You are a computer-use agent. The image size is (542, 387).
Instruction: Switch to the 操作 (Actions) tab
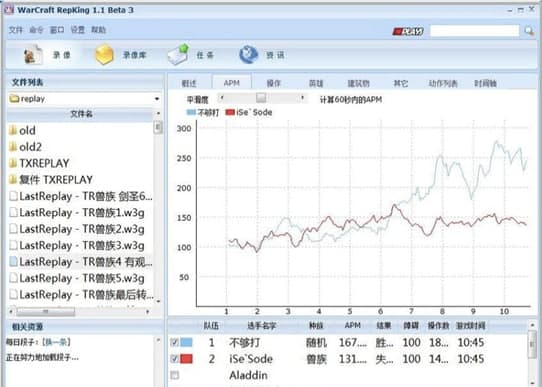pos(274,83)
